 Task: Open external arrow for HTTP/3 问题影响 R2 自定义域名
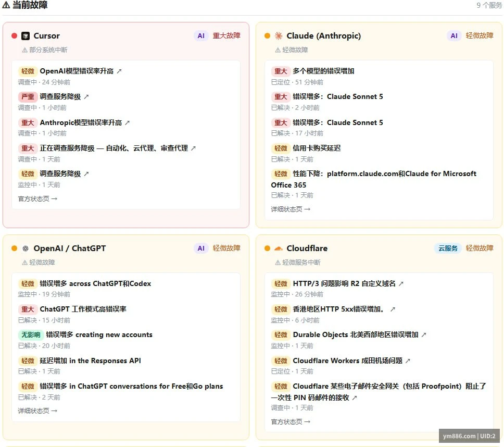(401, 283)
